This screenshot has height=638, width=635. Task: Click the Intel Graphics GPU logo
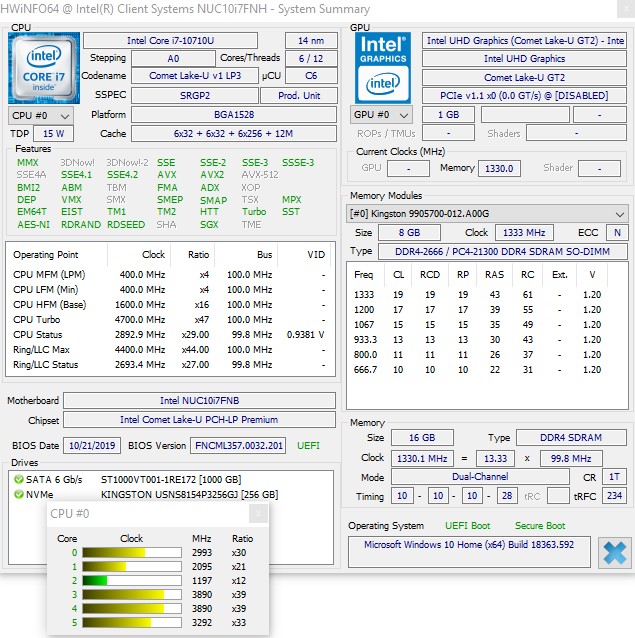383,68
